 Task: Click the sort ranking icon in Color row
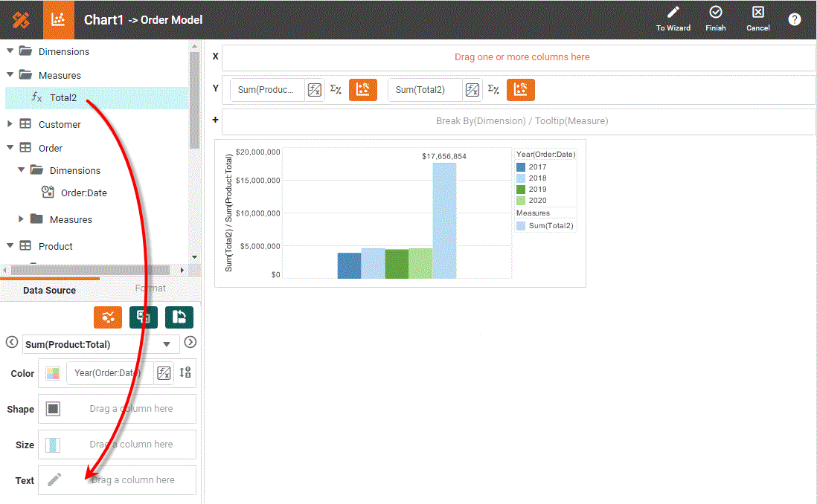185,373
